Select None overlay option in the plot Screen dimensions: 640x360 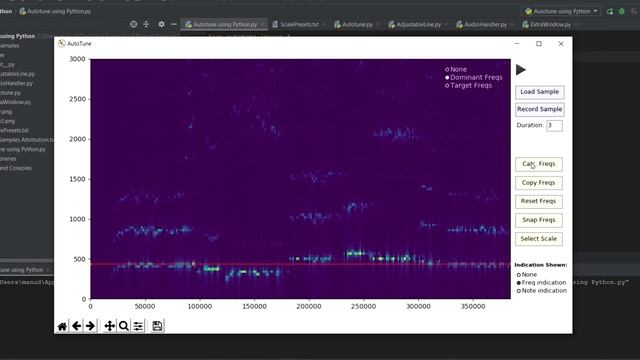point(447,69)
